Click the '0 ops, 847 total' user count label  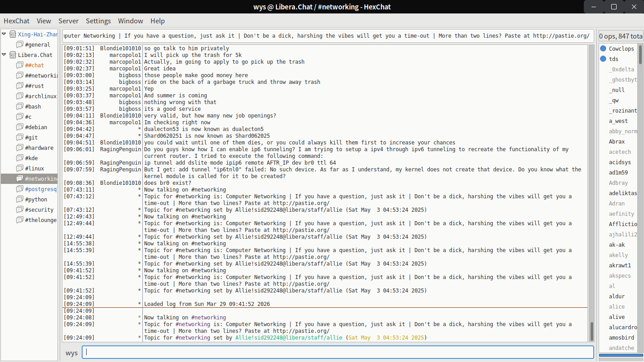(x=621, y=36)
